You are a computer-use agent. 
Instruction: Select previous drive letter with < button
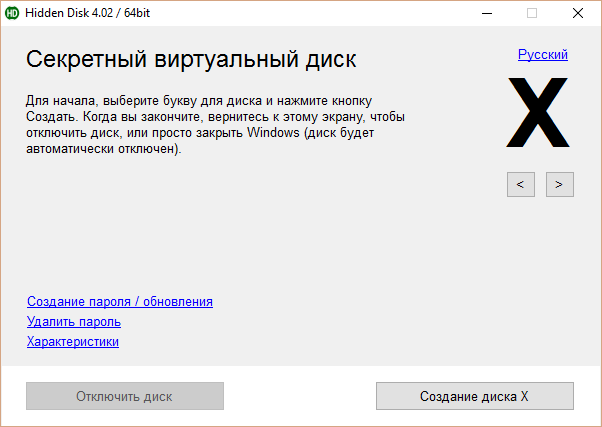click(521, 184)
